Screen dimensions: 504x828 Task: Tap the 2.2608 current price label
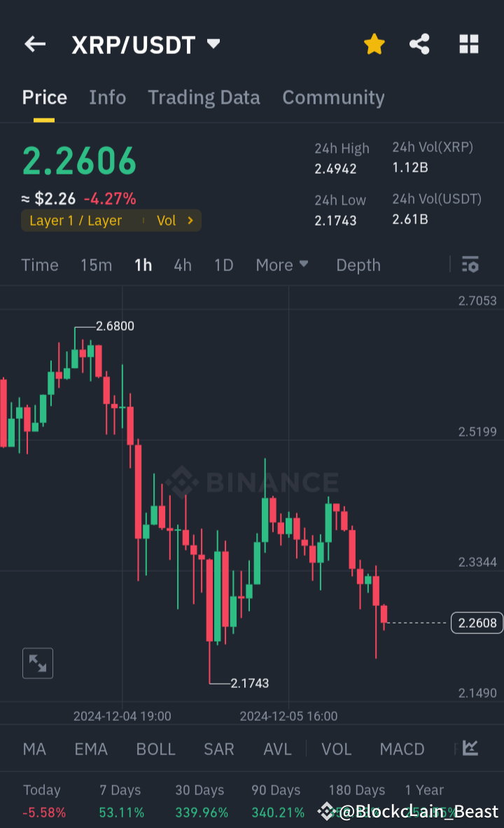[x=477, y=623]
